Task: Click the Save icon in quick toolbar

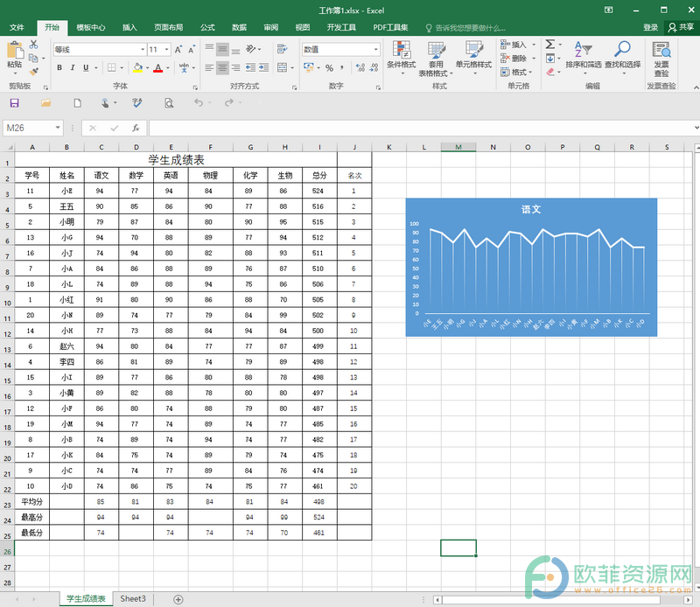Action: (14, 103)
